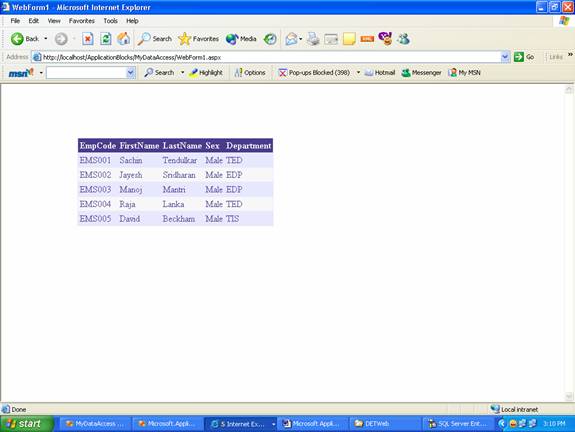Open the File menu
This screenshot has width=575, height=432.
coord(15,21)
